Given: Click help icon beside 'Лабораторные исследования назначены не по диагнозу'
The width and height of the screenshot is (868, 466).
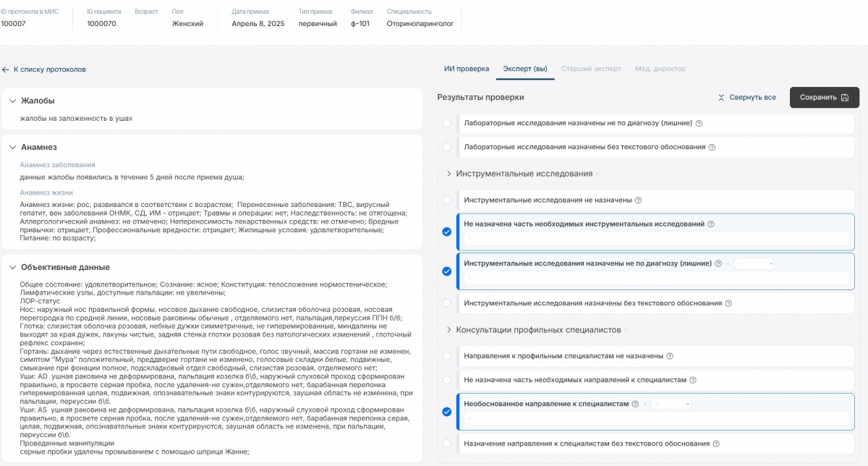Looking at the screenshot, I should click(x=699, y=123).
